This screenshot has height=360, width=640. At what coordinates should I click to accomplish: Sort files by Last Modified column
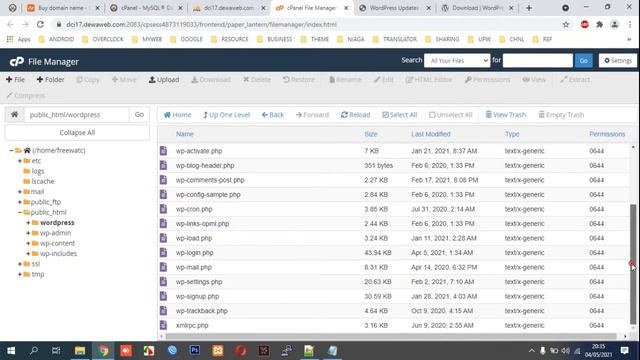click(x=431, y=134)
